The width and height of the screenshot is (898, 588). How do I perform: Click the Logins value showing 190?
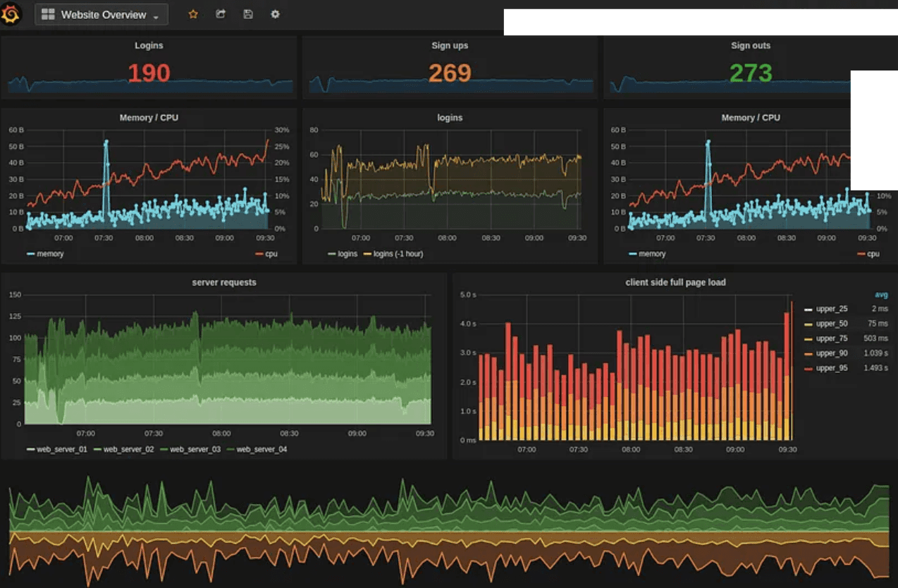click(149, 72)
